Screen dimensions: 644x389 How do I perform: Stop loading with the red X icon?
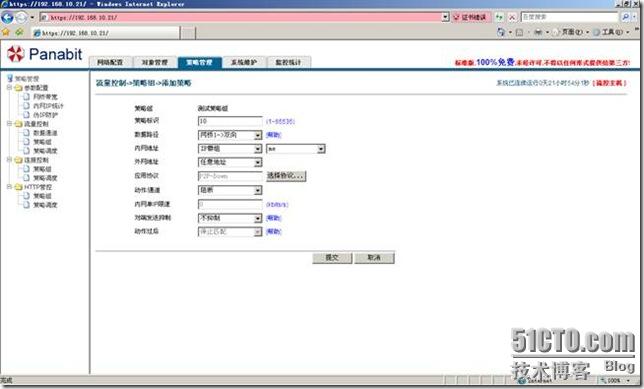click(x=512, y=17)
